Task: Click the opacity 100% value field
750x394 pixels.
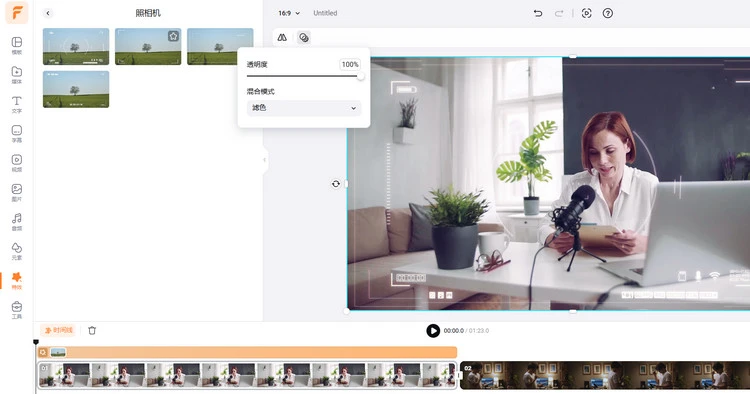Action: point(350,65)
